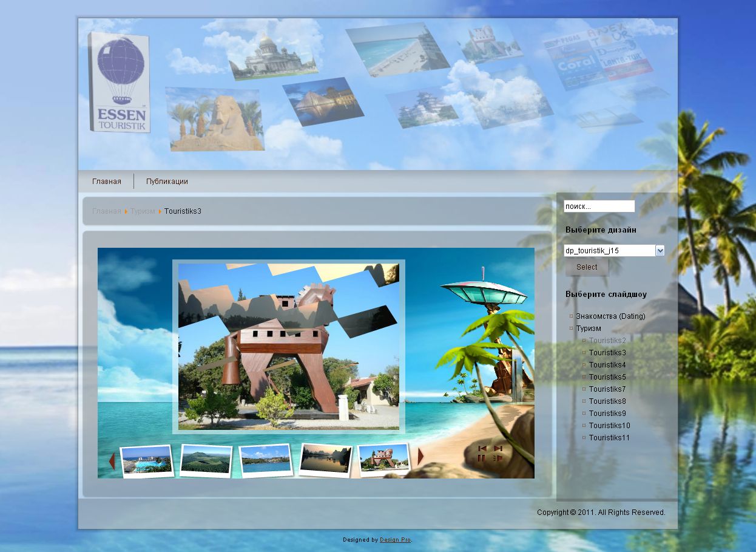Open the Touristiks2 slideshow
Image resolution: width=756 pixels, height=552 pixels.
point(607,341)
